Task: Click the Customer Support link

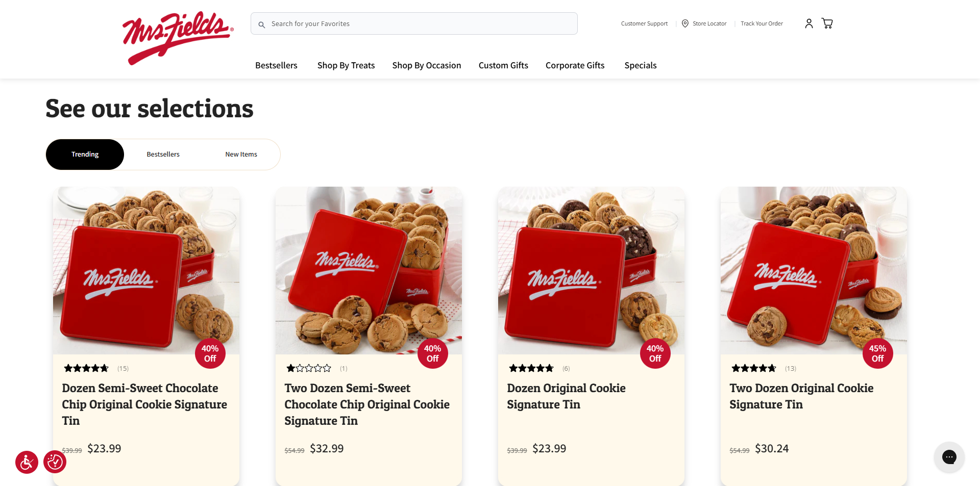Action: (x=644, y=23)
